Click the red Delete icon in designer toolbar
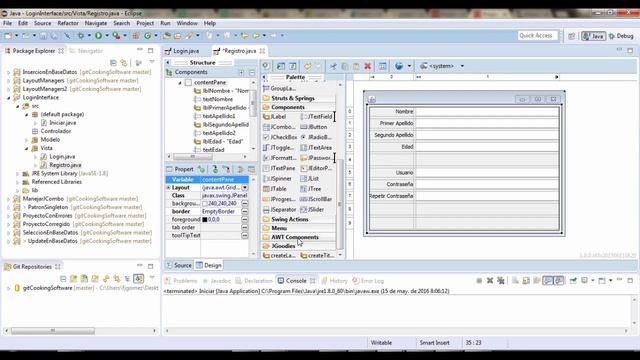The width and height of the screenshot is (640, 360). pos(367,66)
